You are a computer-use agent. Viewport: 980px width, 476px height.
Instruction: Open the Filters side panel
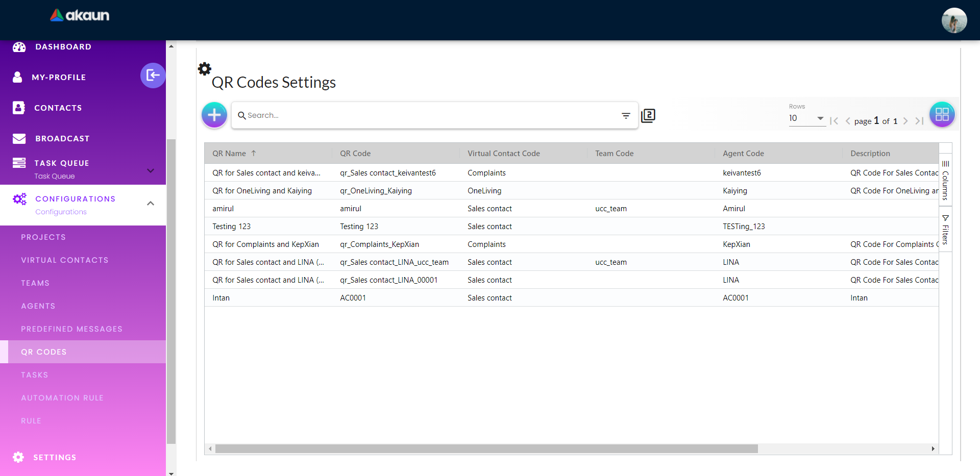[945, 230]
